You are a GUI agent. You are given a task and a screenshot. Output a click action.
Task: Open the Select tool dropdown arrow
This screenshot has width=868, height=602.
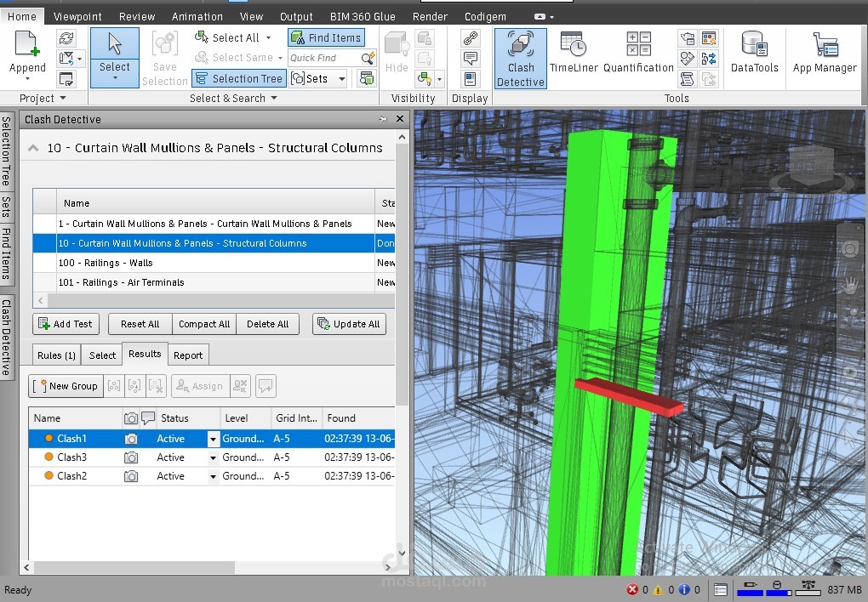point(115,78)
